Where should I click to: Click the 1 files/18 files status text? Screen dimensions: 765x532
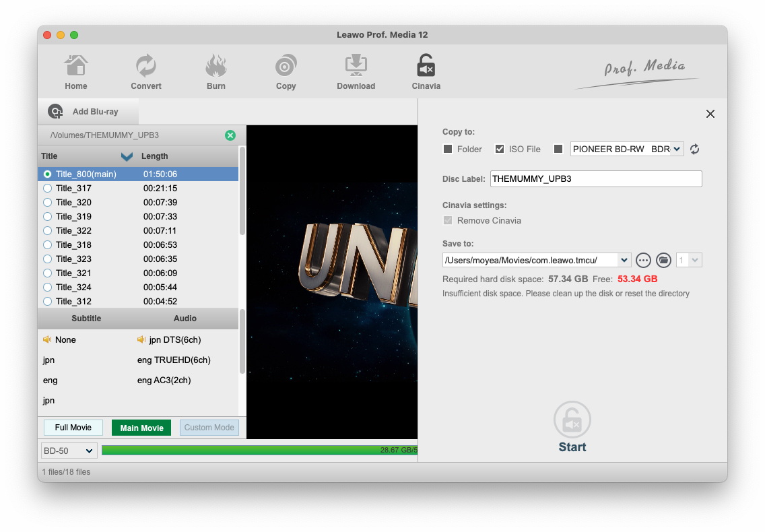(66, 472)
